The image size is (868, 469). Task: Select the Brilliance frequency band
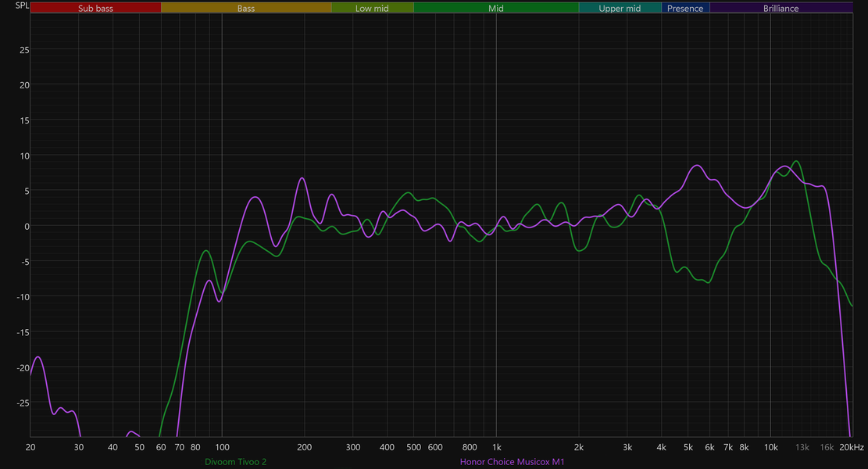(x=781, y=8)
